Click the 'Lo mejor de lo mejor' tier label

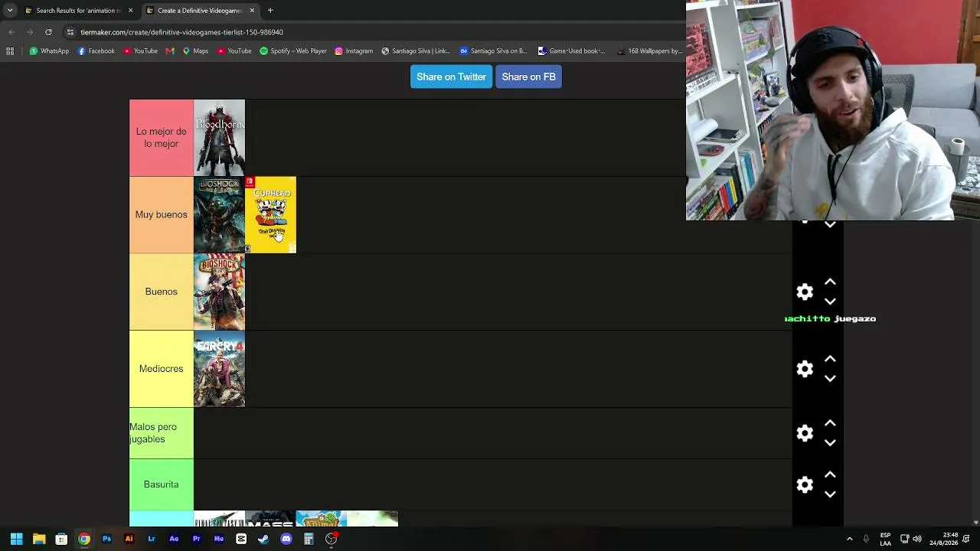(162, 138)
